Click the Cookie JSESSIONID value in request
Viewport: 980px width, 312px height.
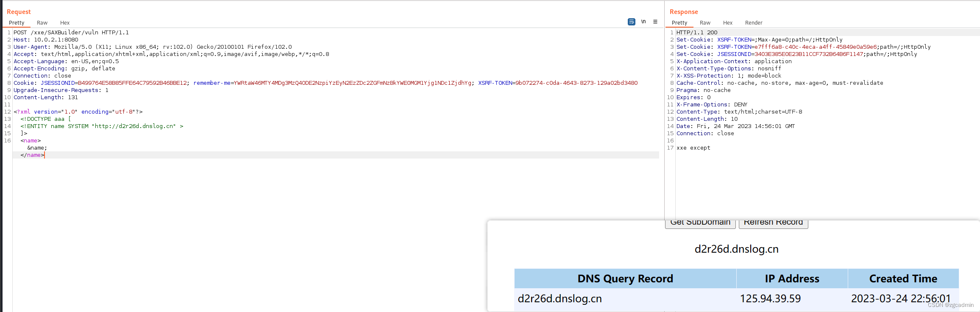coord(132,83)
